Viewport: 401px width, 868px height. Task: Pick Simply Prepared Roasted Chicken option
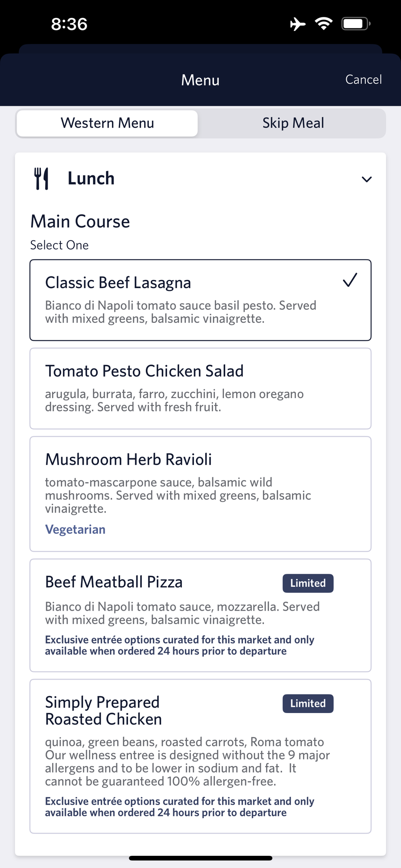point(200,756)
